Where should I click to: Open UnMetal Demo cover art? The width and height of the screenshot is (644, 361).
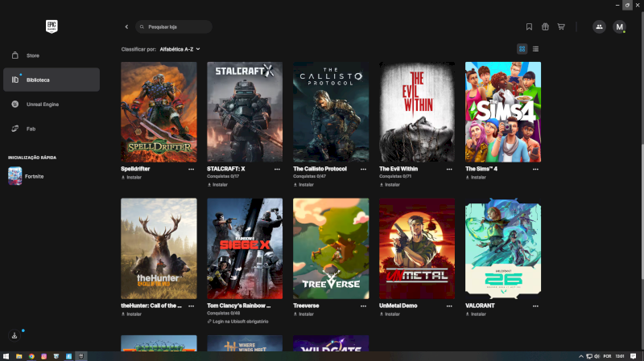pos(417,248)
